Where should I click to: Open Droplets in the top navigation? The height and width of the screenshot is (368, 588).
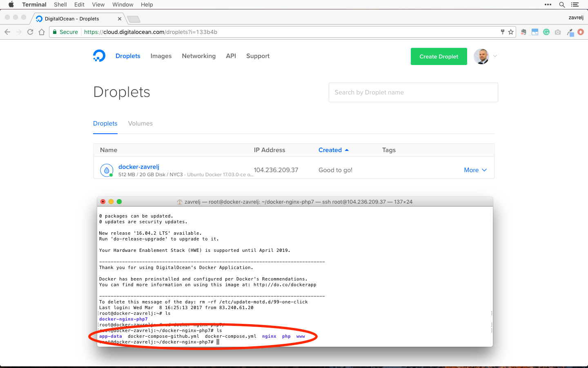(x=128, y=56)
